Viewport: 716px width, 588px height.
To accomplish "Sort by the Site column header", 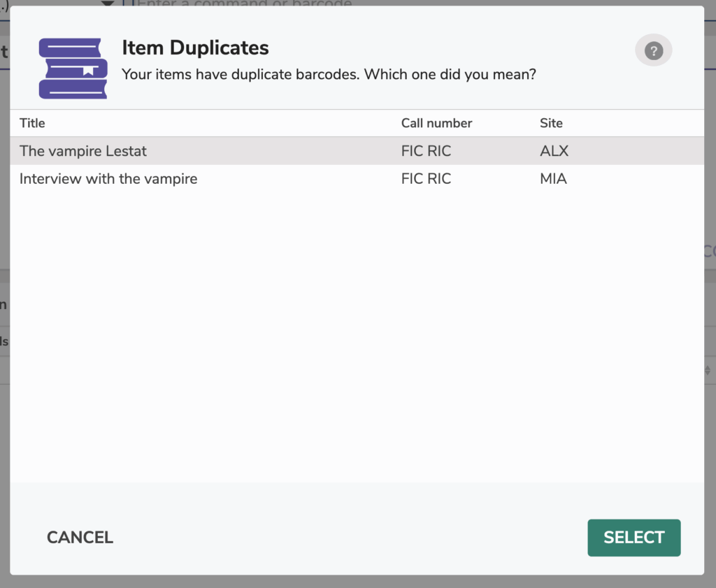I will coord(551,123).
